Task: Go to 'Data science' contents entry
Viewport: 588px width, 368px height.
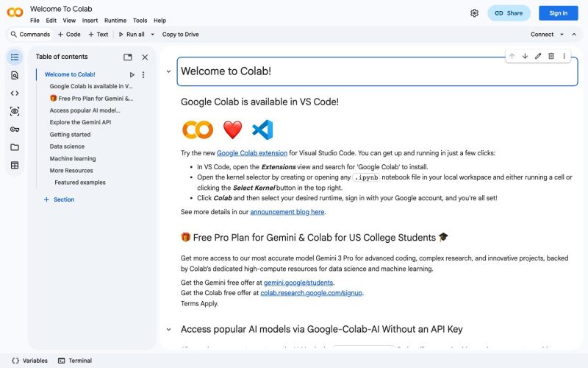Action: coord(67,146)
